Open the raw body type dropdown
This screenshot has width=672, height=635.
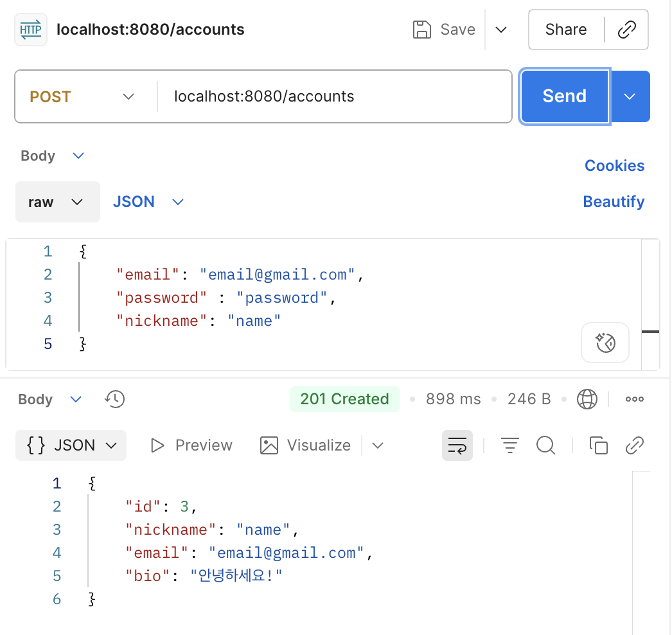[57, 202]
